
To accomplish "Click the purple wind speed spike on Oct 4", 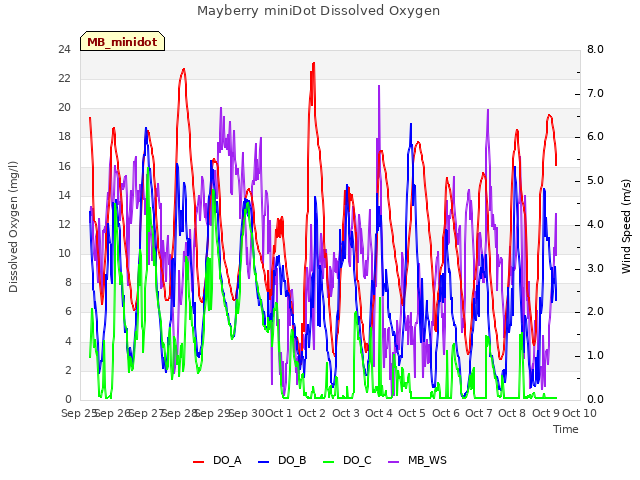I will tap(379, 87).
